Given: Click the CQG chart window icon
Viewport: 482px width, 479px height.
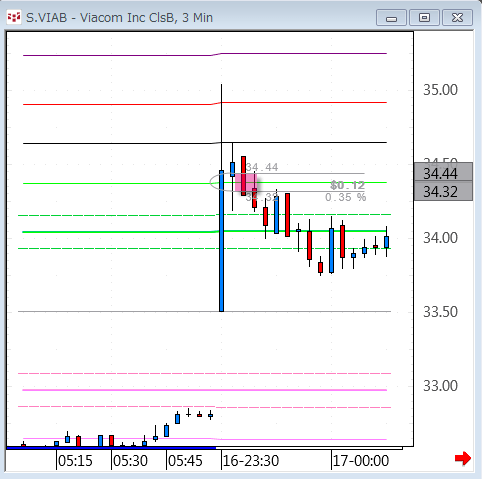Looking at the screenshot, I should (14, 17).
